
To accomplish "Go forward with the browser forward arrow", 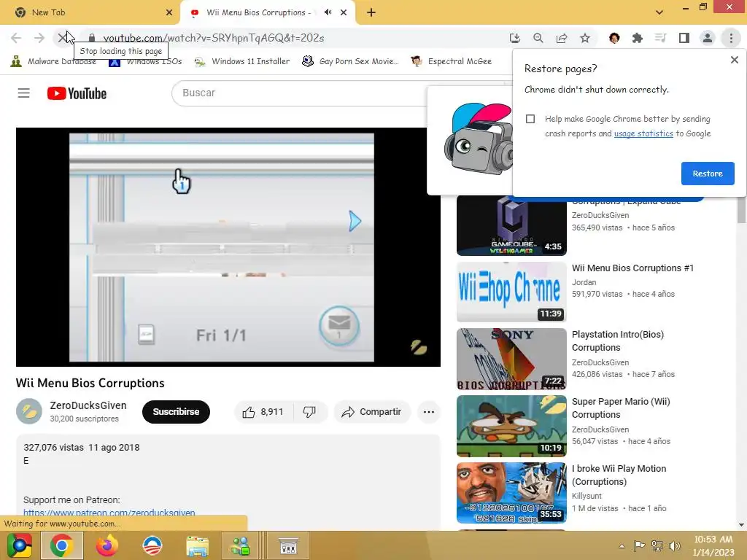I will [x=39, y=38].
